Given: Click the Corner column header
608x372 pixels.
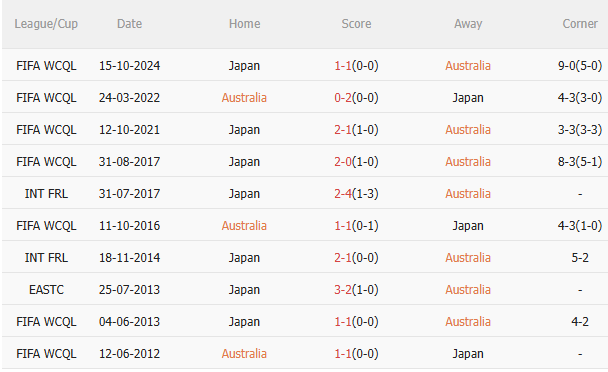Looking at the screenshot, I should point(580,24).
